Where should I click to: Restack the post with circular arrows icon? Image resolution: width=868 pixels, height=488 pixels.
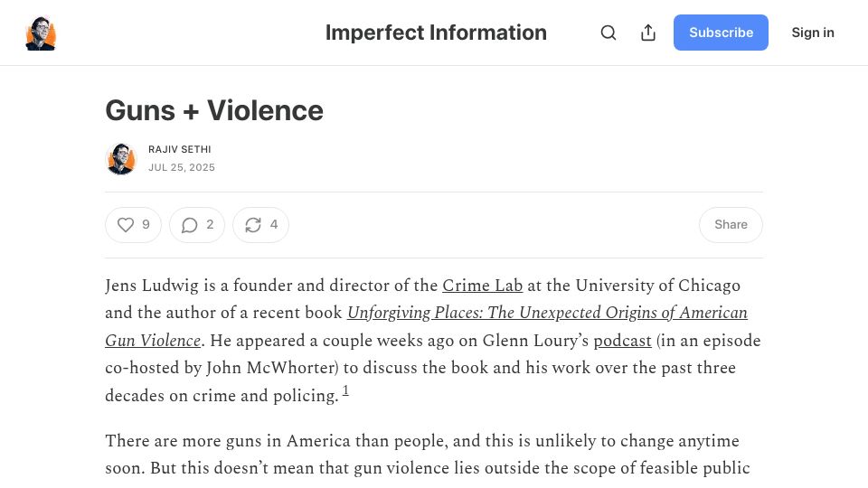260,225
